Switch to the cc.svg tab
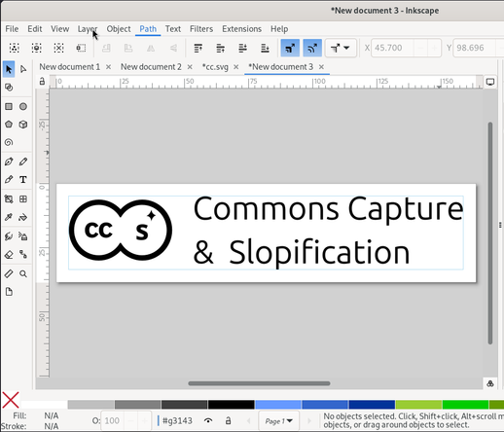504x432 pixels. coord(215,67)
